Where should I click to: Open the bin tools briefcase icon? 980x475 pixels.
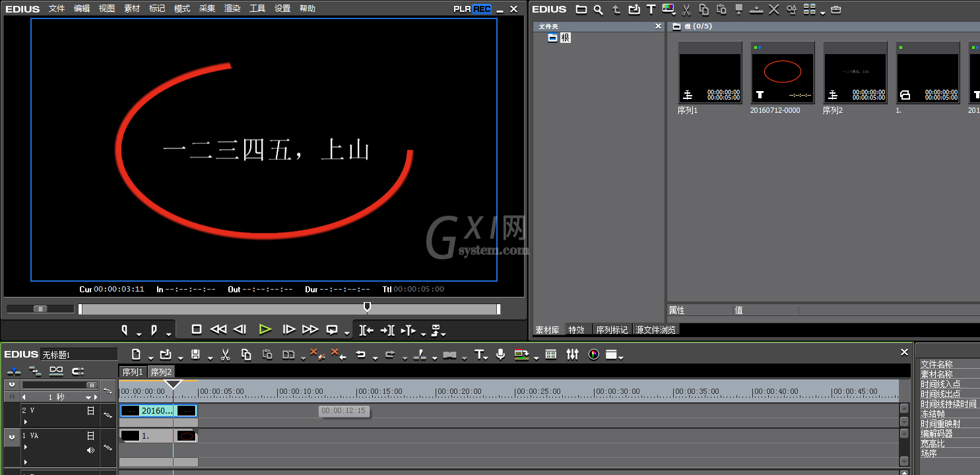click(836, 9)
